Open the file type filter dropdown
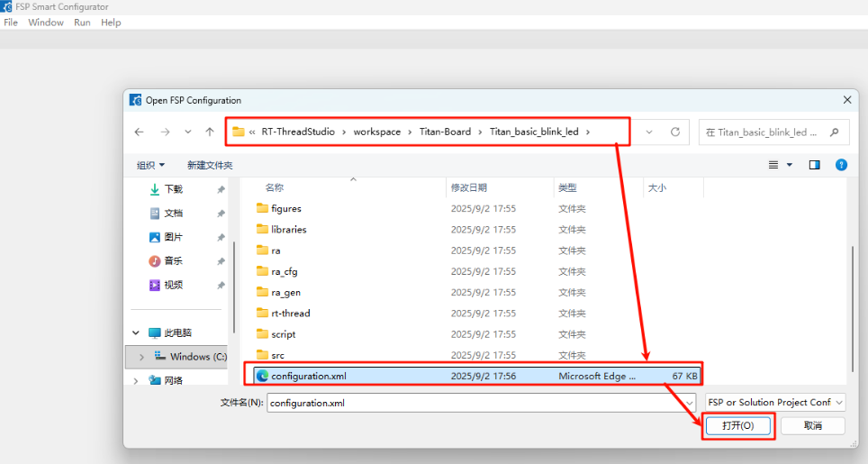 pos(775,403)
